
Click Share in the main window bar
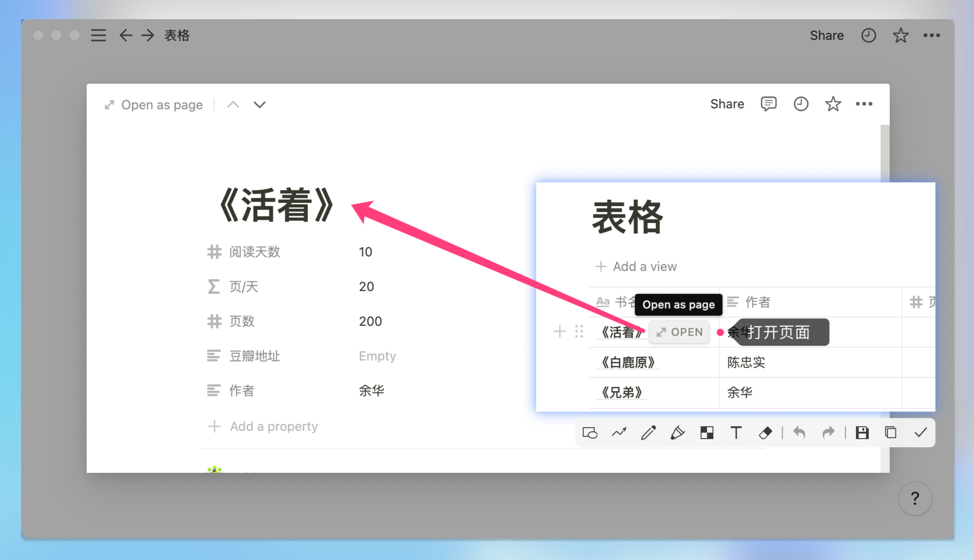826,35
